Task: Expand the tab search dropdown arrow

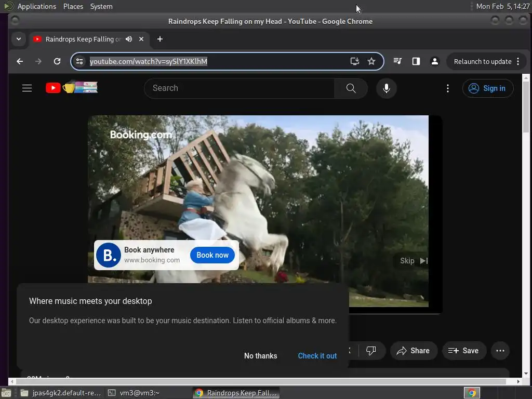Action: (x=19, y=39)
